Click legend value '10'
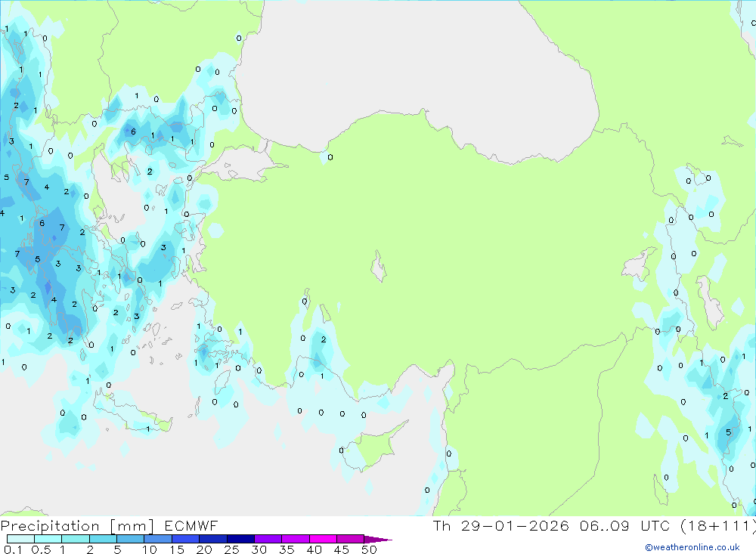756x554 pixels. [150, 549]
